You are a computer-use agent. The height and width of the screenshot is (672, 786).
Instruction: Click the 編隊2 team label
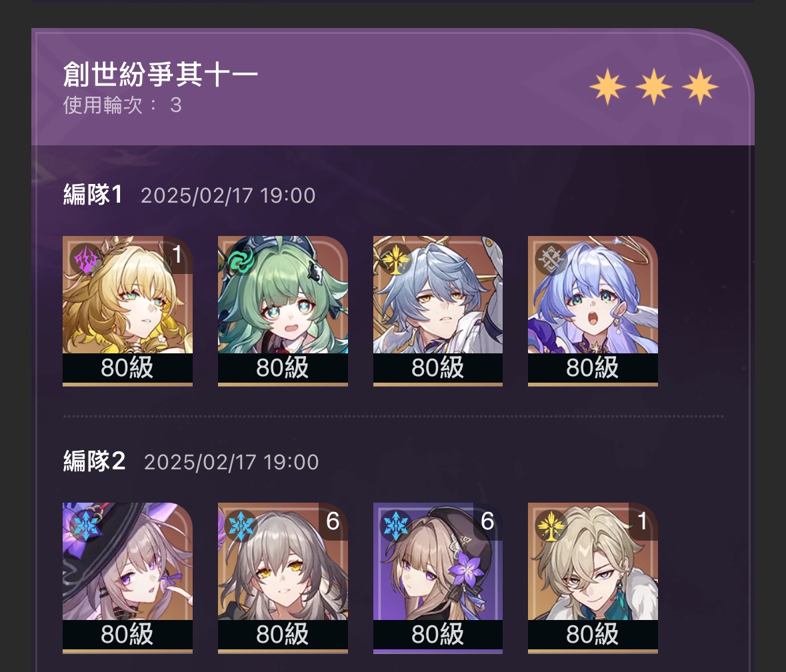click(x=94, y=461)
